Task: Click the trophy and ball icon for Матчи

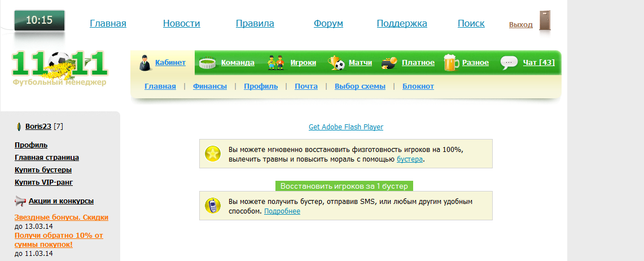Action: pos(336,62)
